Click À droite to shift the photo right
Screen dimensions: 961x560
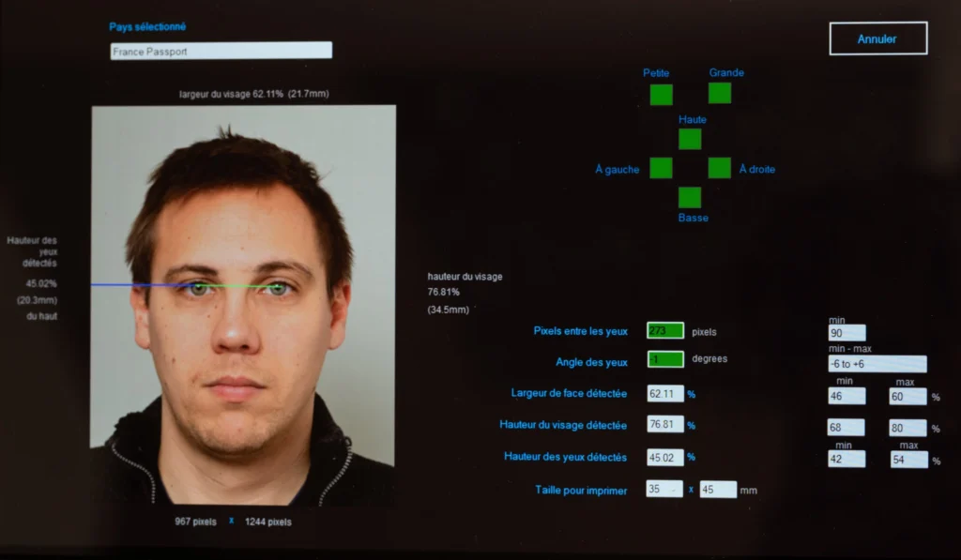coord(719,168)
